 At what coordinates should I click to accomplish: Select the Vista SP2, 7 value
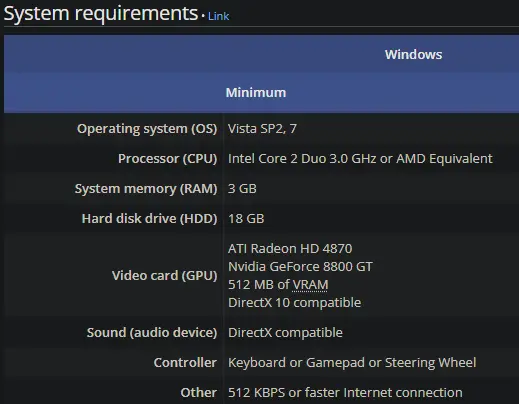pyautogui.click(x=262, y=129)
